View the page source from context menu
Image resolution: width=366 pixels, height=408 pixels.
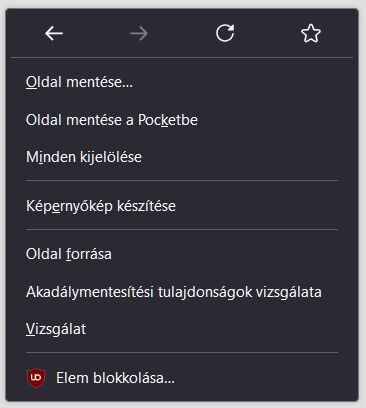182,254
